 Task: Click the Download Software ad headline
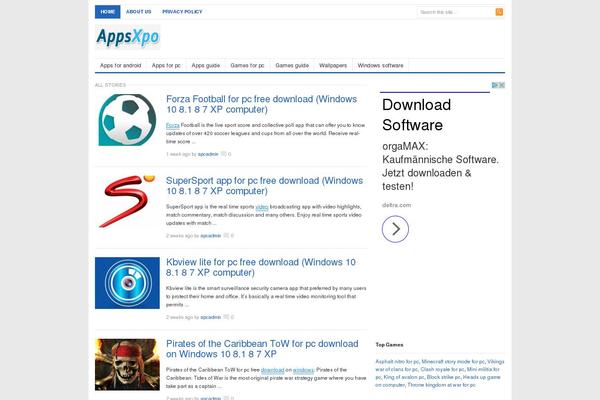(416, 115)
